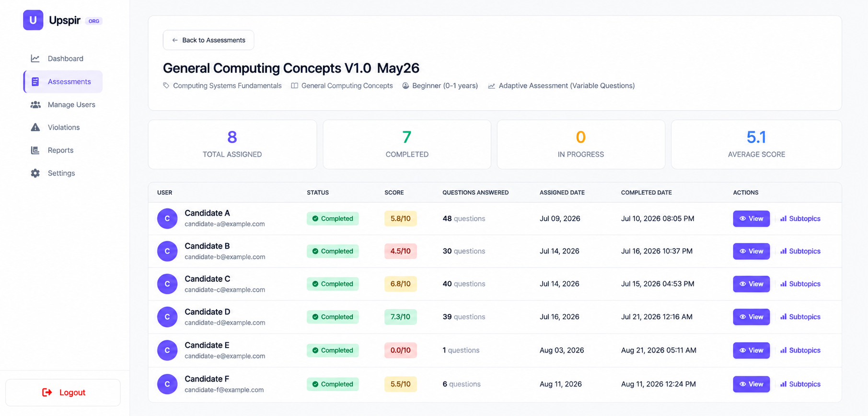Click the Total Assigned stat card
Screen dimensions: 868x416
pyautogui.click(x=232, y=144)
